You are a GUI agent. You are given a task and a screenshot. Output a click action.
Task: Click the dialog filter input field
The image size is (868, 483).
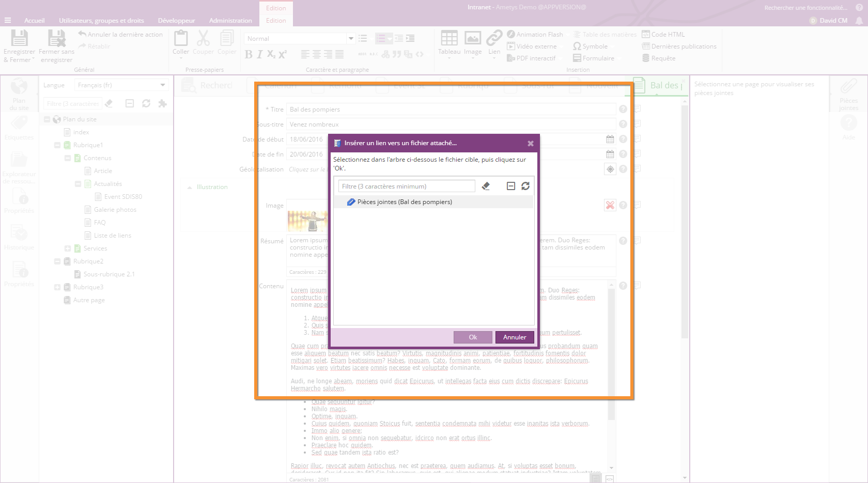[x=407, y=186]
